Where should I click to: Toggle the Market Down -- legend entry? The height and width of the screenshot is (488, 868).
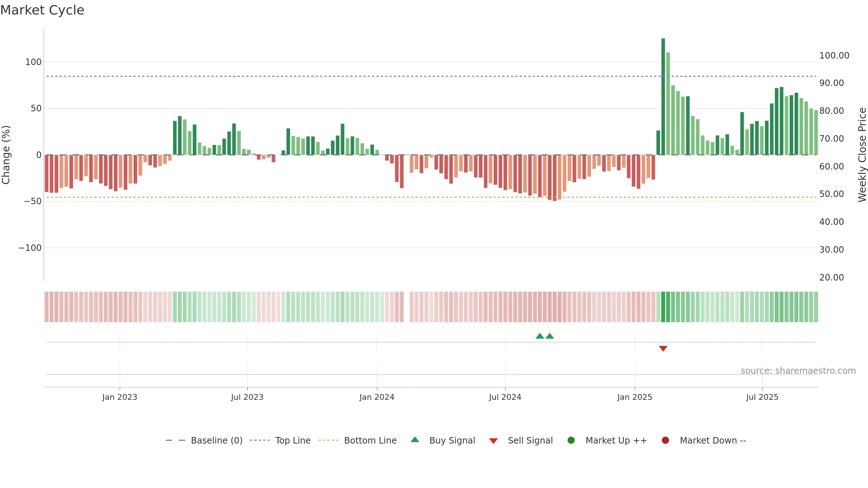pos(704,440)
